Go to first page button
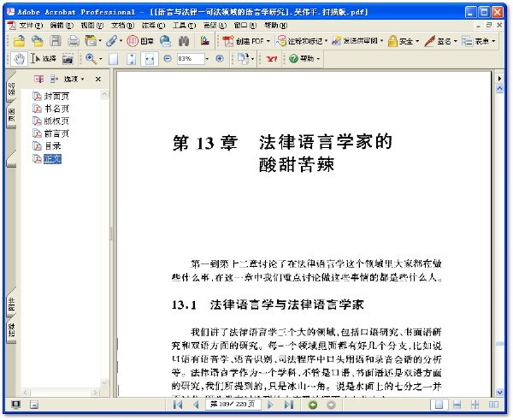The height and width of the screenshot is (420, 513). (x=178, y=405)
